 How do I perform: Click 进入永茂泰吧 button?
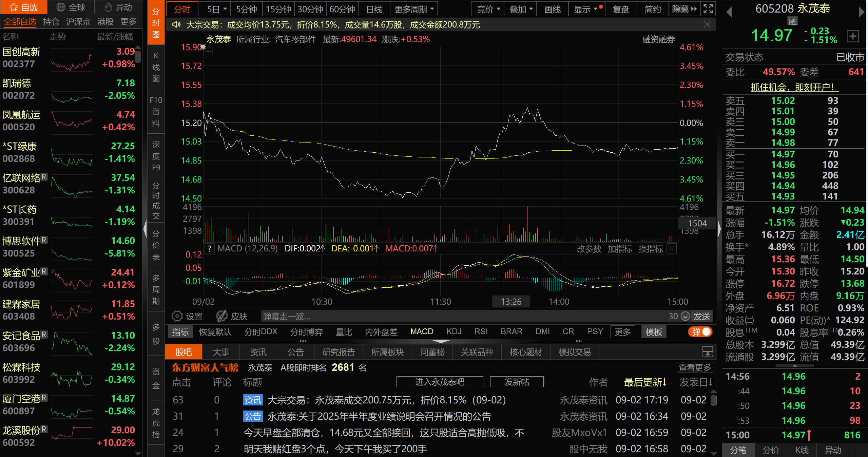pyautogui.click(x=440, y=382)
